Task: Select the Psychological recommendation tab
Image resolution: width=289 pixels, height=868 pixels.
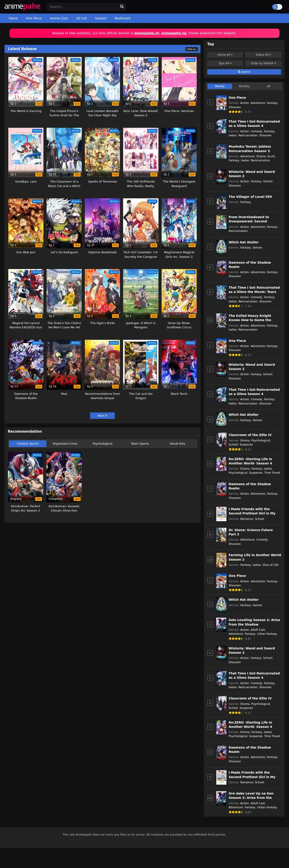Action: pos(103,443)
